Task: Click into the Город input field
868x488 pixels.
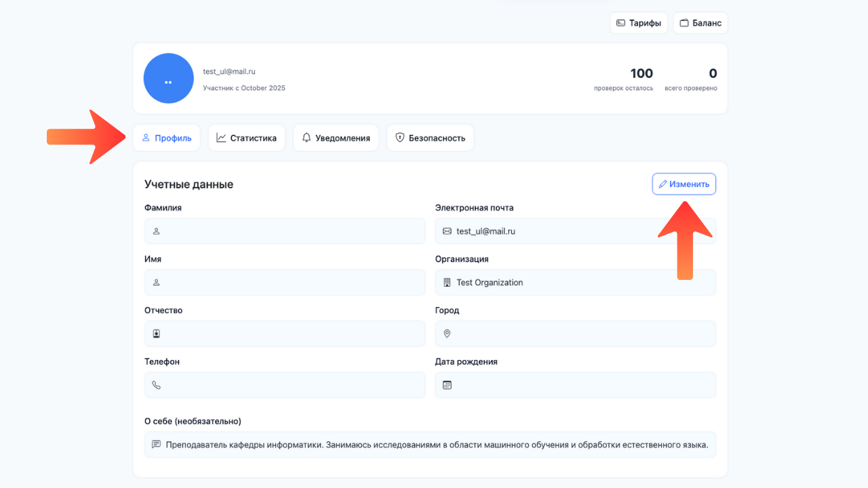Action: pos(582,333)
